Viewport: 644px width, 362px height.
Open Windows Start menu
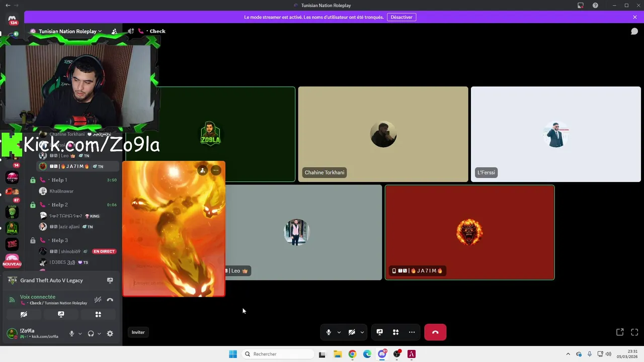pyautogui.click(x=233, y=354)
